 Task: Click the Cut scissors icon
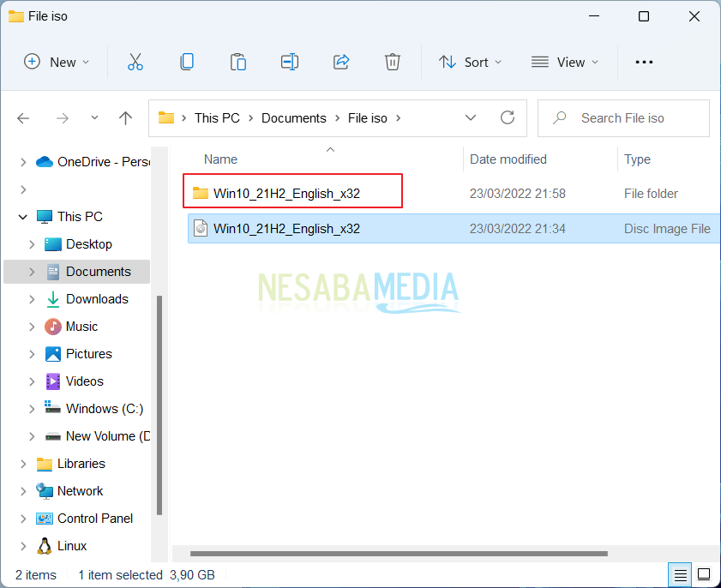click(135, 62)
